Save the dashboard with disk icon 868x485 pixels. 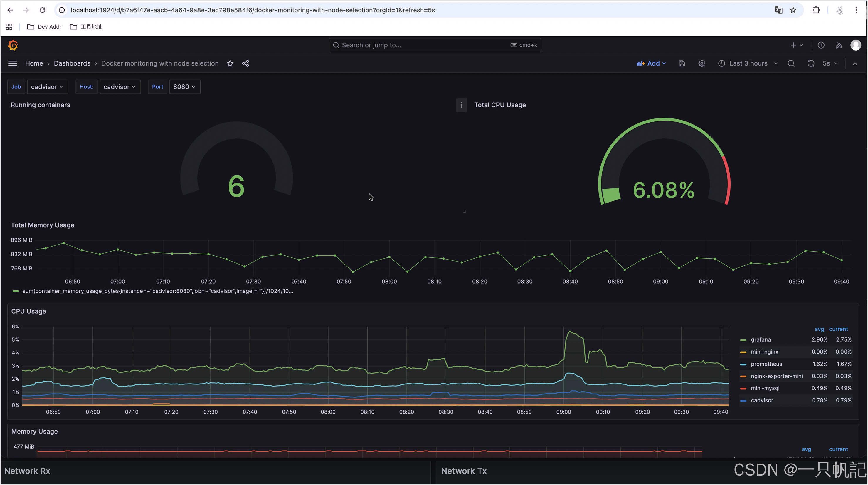pyautogui.click(x=682, y=63)
